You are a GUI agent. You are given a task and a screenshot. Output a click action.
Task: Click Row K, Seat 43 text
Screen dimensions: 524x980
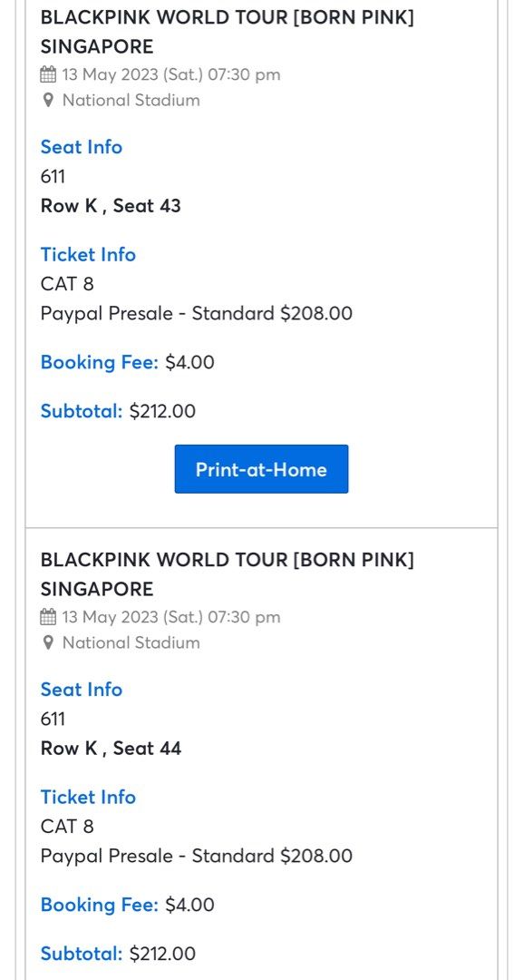[111, 206]
